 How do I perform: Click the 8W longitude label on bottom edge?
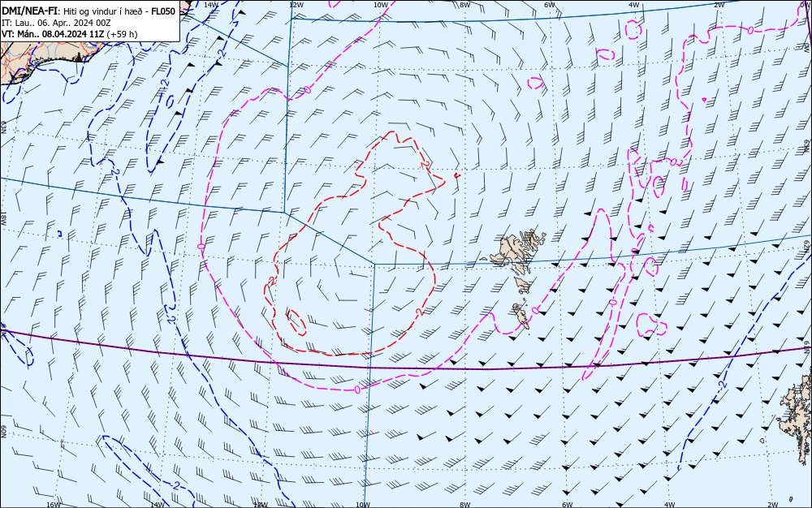click(x=464, y=505)
